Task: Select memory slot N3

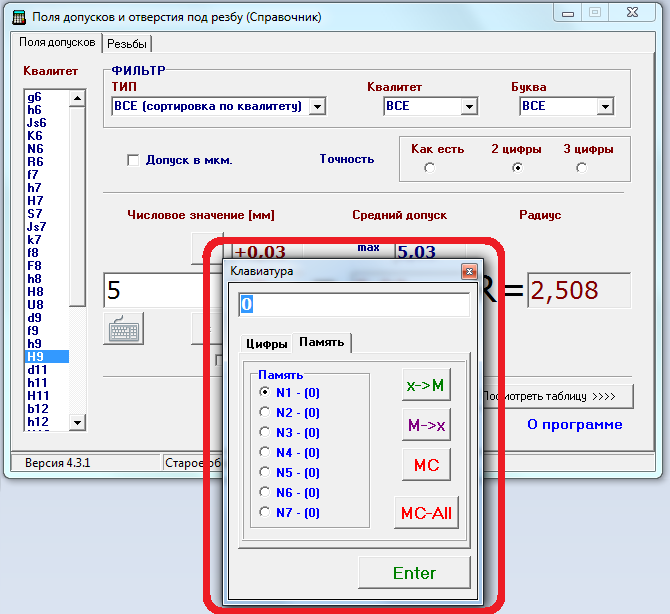Action: tap(264, 432)
